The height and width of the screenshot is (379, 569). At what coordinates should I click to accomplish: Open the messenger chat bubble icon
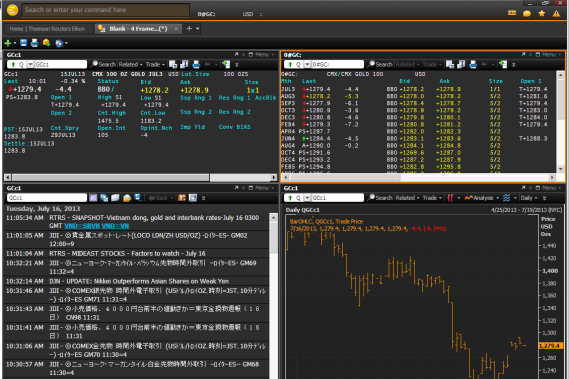(527, 14)
